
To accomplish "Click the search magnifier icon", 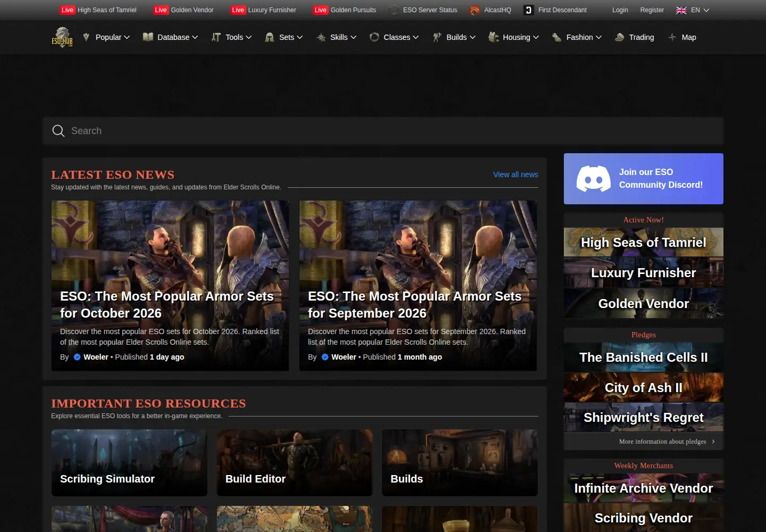I will click(x=59, y=131).
